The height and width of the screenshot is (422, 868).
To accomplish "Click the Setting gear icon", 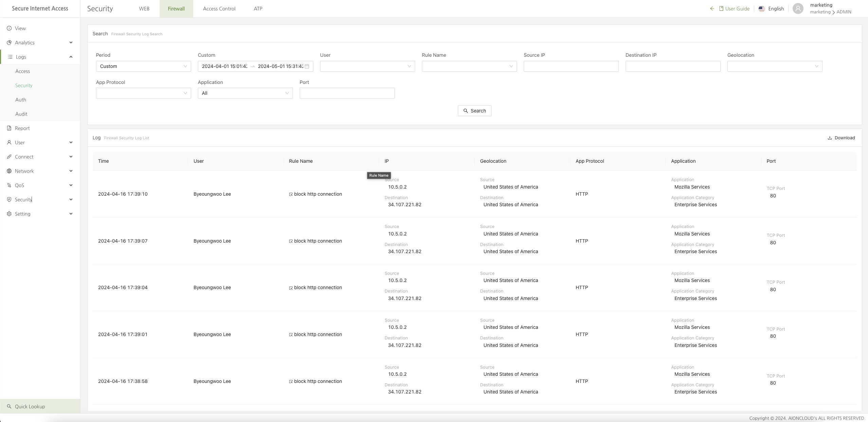I will tap(9, 214).
